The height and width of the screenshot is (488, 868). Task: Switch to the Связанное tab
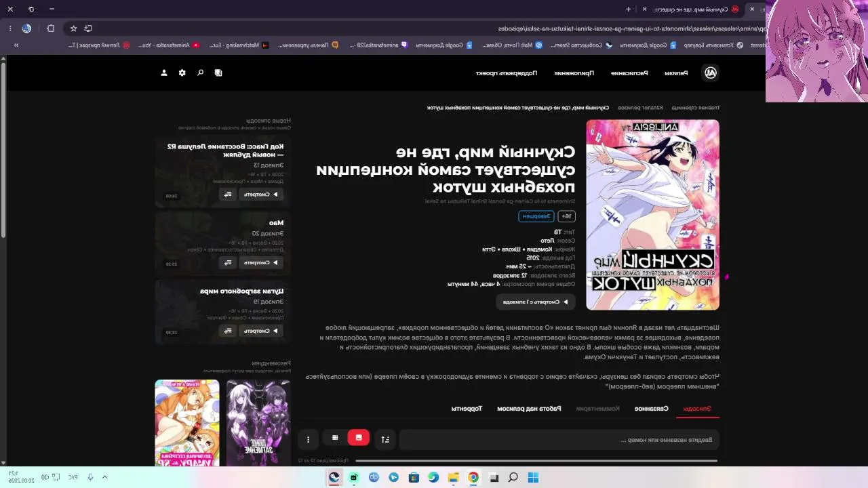tap(652, 409)
